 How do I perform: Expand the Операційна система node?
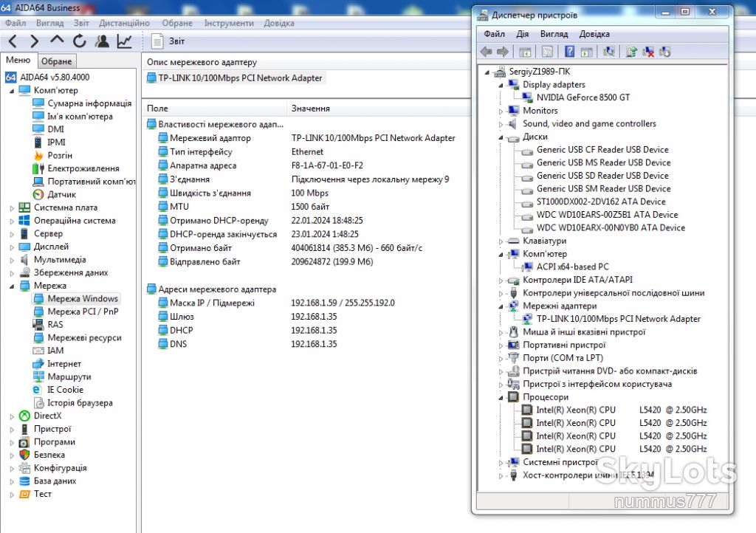pyautogui.click(x=12, y=221)
